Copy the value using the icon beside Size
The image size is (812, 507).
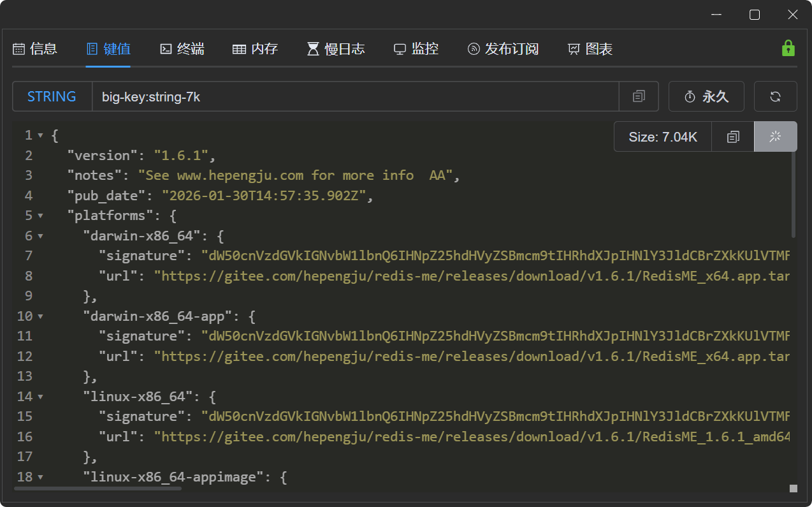[732, 136]
